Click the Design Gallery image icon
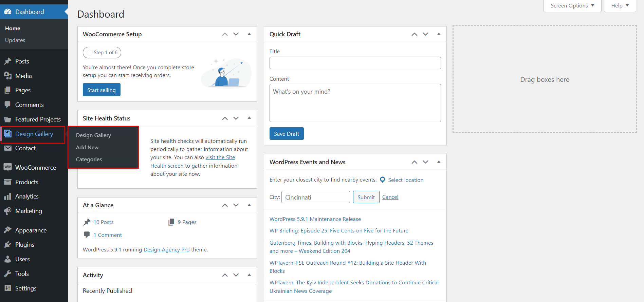 tap(7, 134)
